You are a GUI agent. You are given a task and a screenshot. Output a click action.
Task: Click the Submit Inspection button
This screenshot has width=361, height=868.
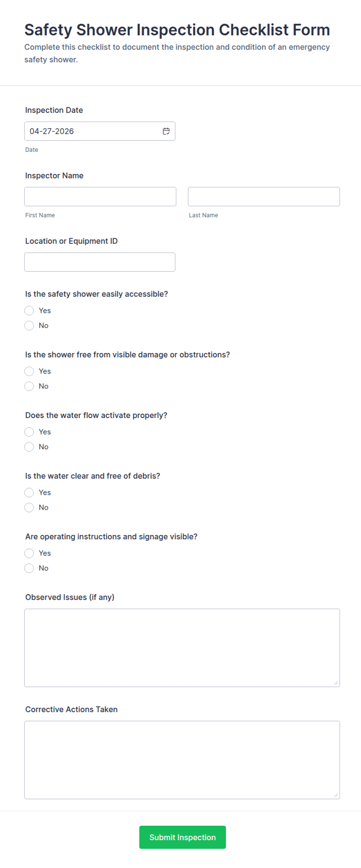(182, 837)
